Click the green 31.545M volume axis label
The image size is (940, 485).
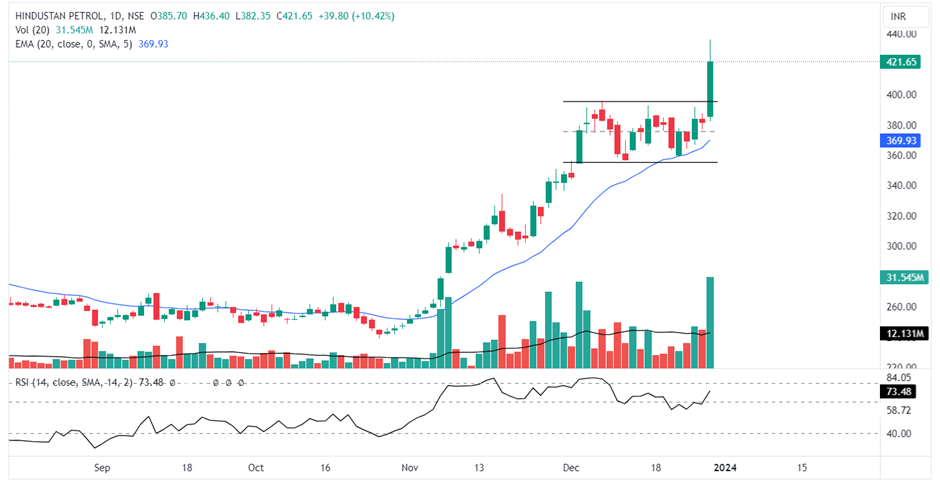[906, 277]
